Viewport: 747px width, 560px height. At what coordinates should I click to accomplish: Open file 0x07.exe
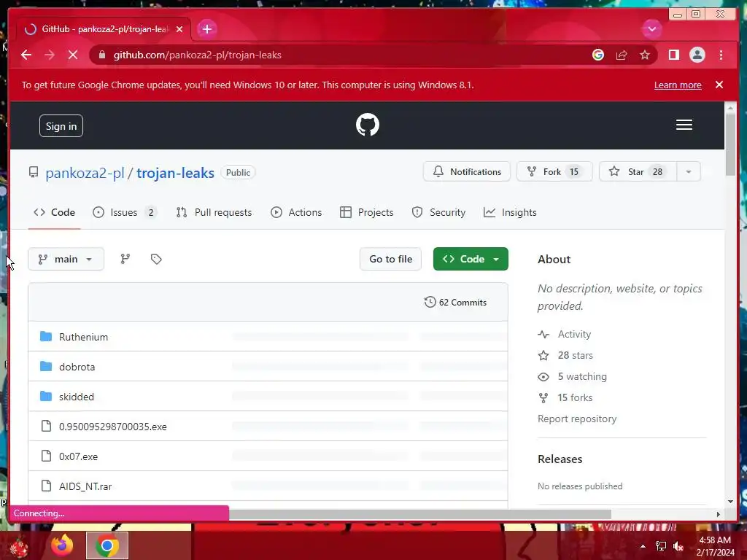[78, 456]
